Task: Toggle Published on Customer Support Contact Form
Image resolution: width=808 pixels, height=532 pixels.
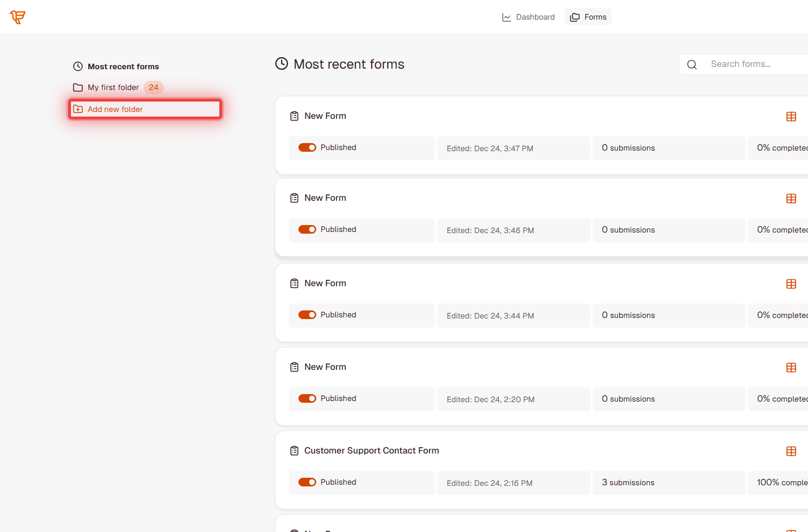Action: (x=307, y=482)
